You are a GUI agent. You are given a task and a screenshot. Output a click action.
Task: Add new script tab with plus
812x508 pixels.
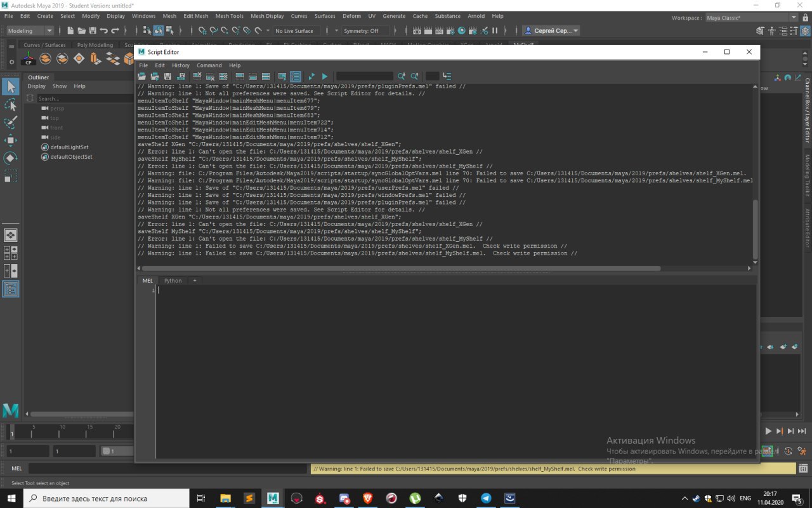pyautogui.click(x=195, y=280)
